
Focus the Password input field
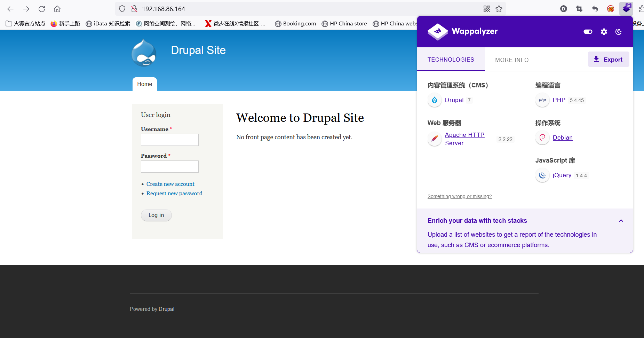click(x=170, y=167)
